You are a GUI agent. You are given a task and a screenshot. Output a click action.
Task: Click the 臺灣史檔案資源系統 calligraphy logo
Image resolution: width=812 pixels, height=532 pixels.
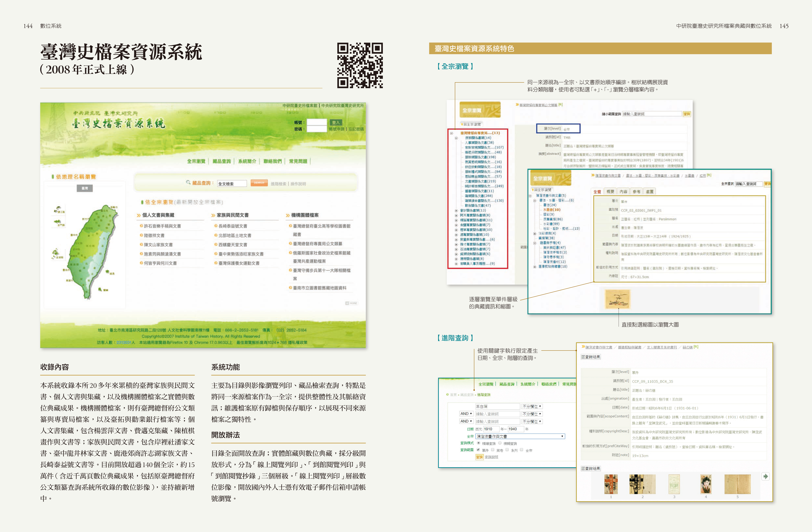(x=118, y=123)
